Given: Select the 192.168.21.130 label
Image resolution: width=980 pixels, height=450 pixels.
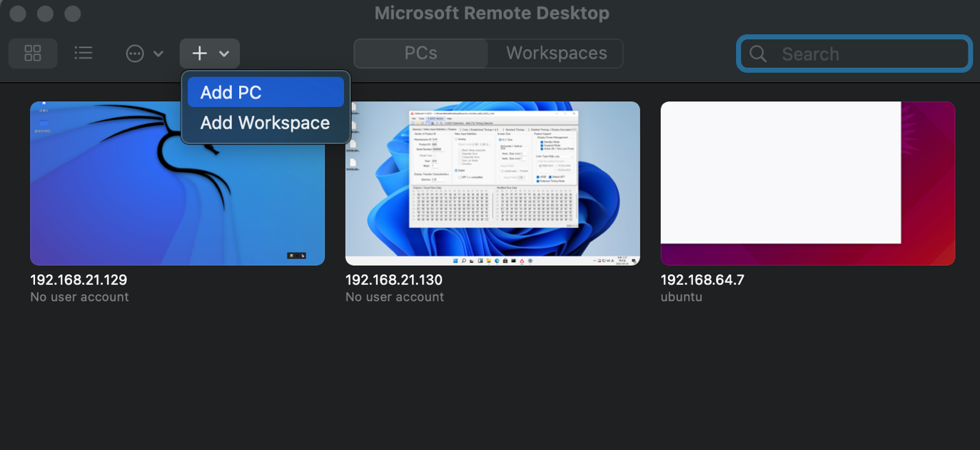Looking at the screenshot, I should (x=394, y=280).
